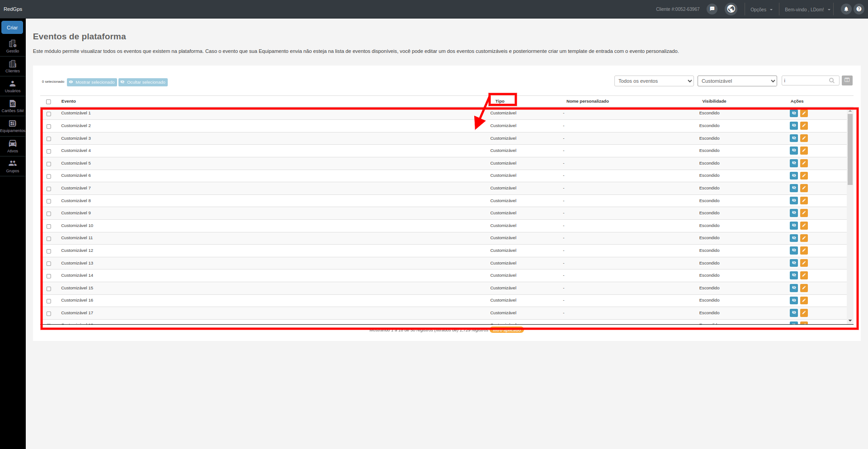Click the Customizável 10 event name
Viewport: 868px width, 449px height.
click(77, 226)
